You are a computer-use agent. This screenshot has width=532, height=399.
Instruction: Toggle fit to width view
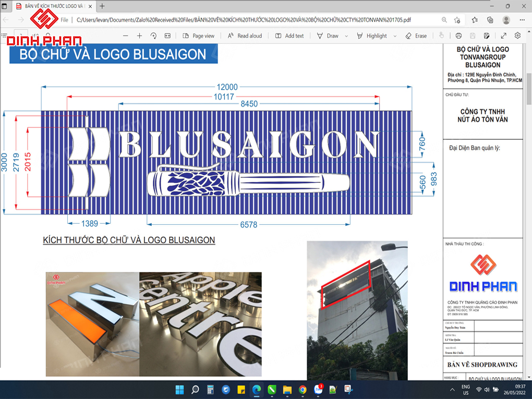[167, 35]
